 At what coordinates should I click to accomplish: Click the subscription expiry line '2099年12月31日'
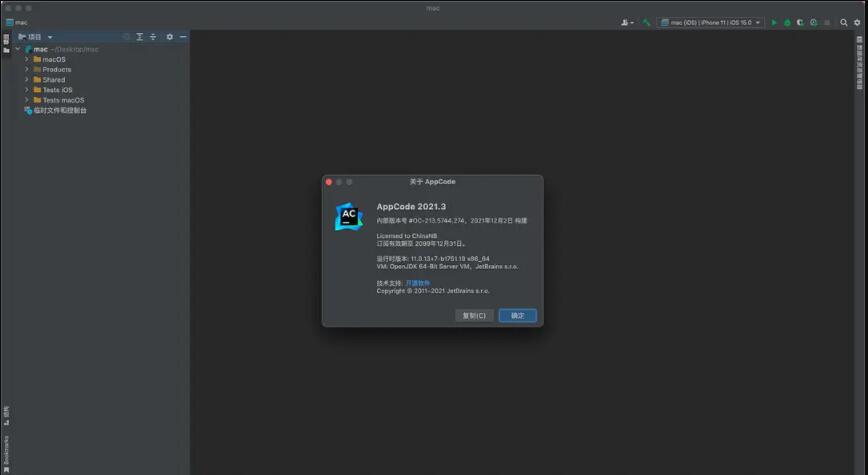tap(421, 244)
